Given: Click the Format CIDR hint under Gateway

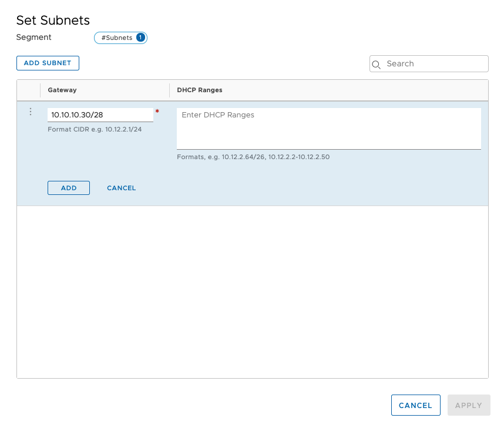Looking at the screenshot, I should (95, 129).
